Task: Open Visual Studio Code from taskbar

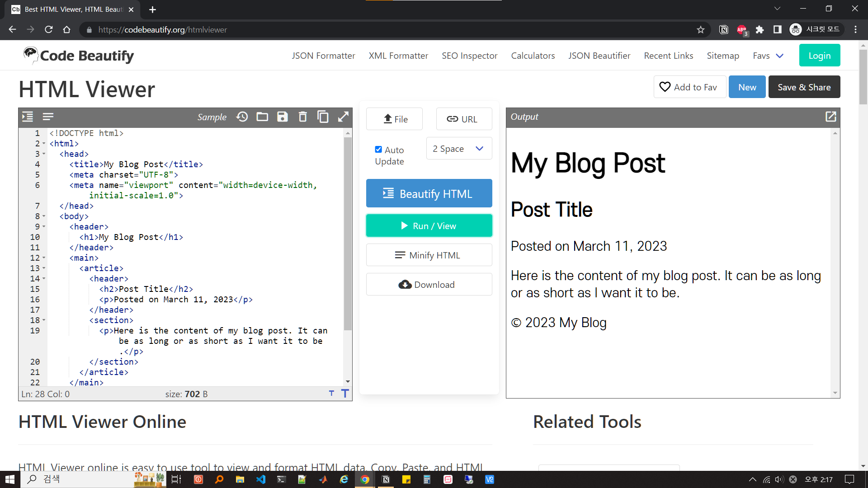Action: 261,479
